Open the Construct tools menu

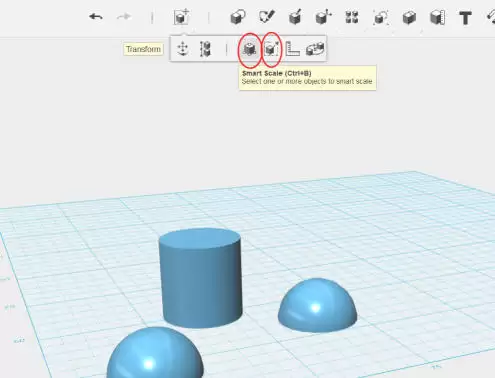pyautogui.click(x=295, y=17)
